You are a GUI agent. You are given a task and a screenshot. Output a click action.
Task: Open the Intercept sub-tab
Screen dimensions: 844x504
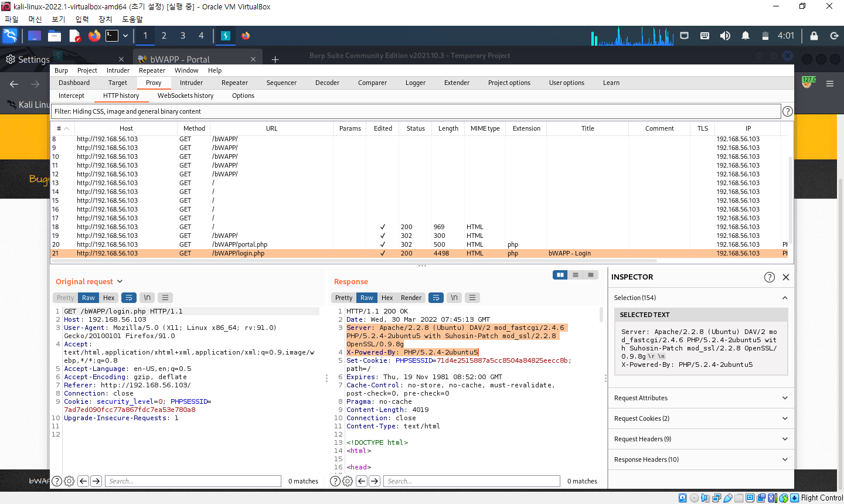[72, 96]
